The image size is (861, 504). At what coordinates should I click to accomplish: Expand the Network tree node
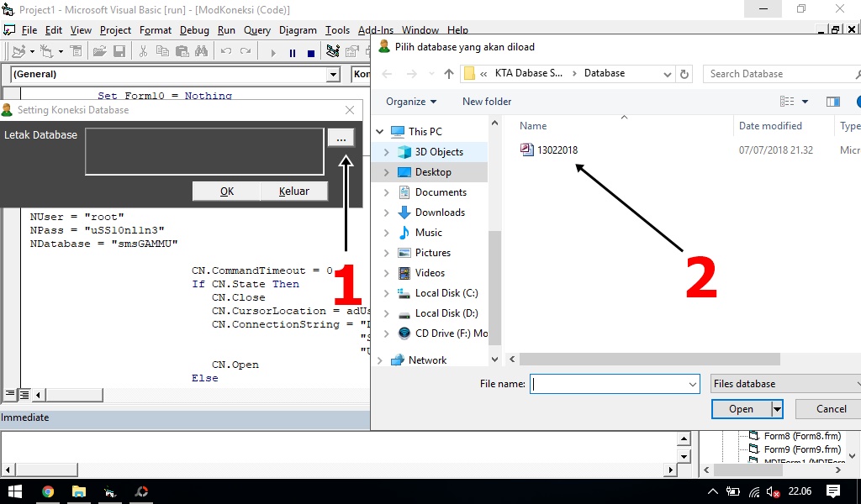(x=379, y=360)
